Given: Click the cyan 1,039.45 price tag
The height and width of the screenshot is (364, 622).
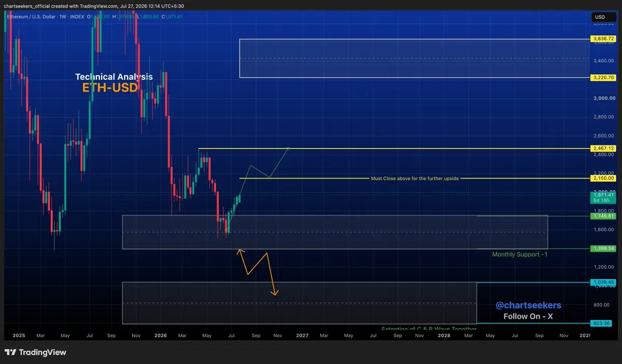Looking at the screenshot, I should (x=604, y=282).
